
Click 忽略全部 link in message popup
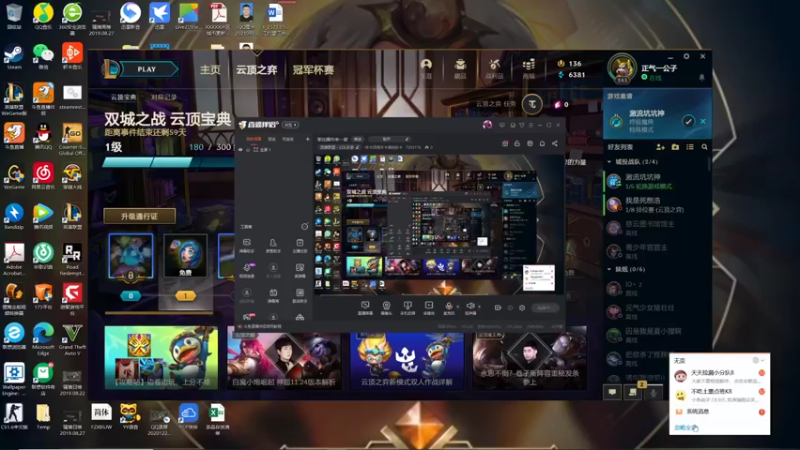686,428
